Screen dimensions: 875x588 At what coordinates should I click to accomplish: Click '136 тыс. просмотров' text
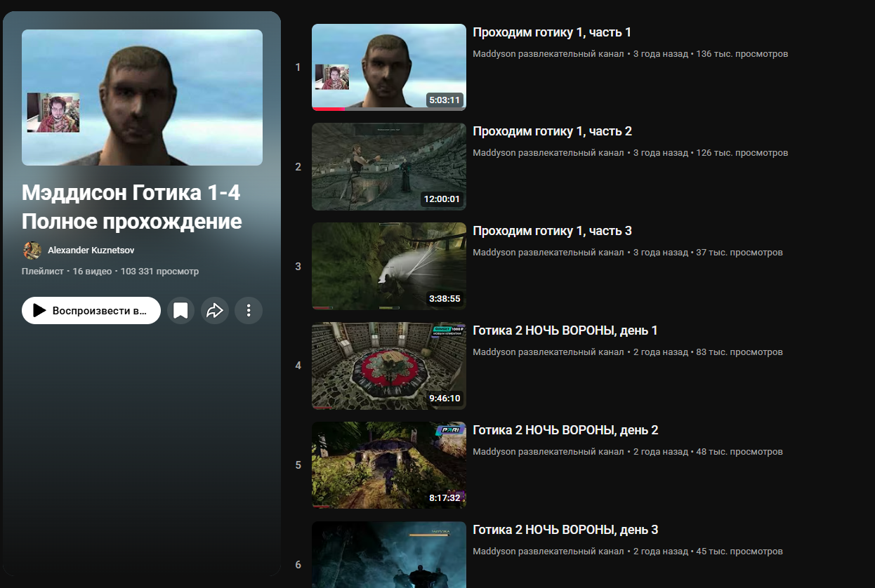click(742, 54)
